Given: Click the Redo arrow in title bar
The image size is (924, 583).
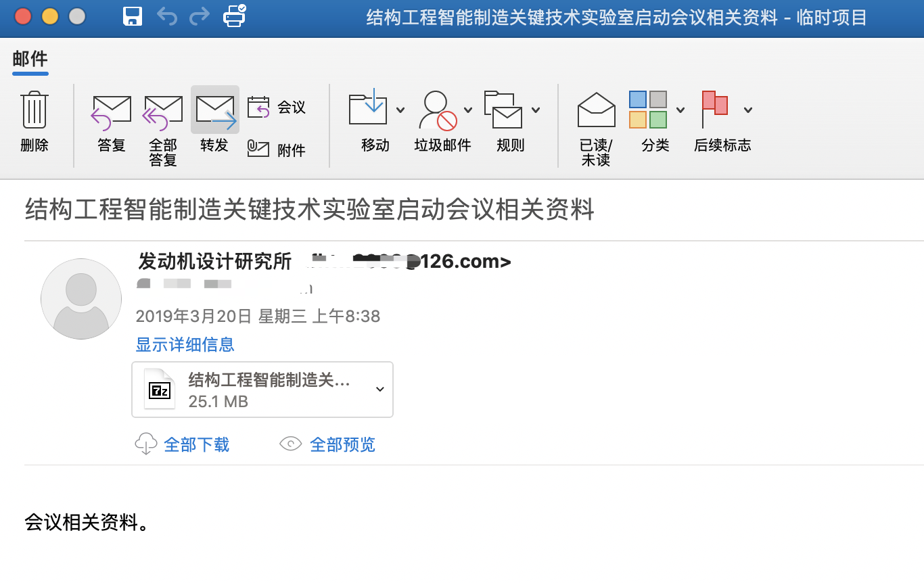Looking at the screenshot, I should pos(199,16).
